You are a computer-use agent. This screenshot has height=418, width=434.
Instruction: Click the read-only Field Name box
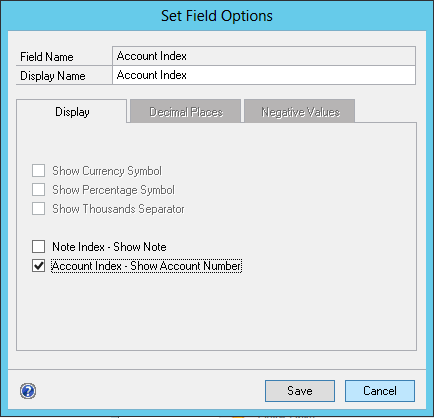264,56
